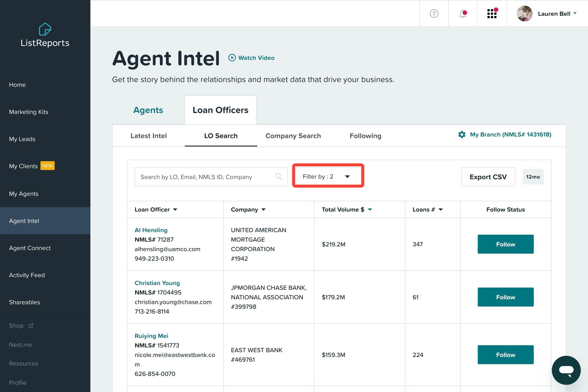
Task: Click the JPMORGAN CHASE BANK company cell
Action: tap(269, 297)
